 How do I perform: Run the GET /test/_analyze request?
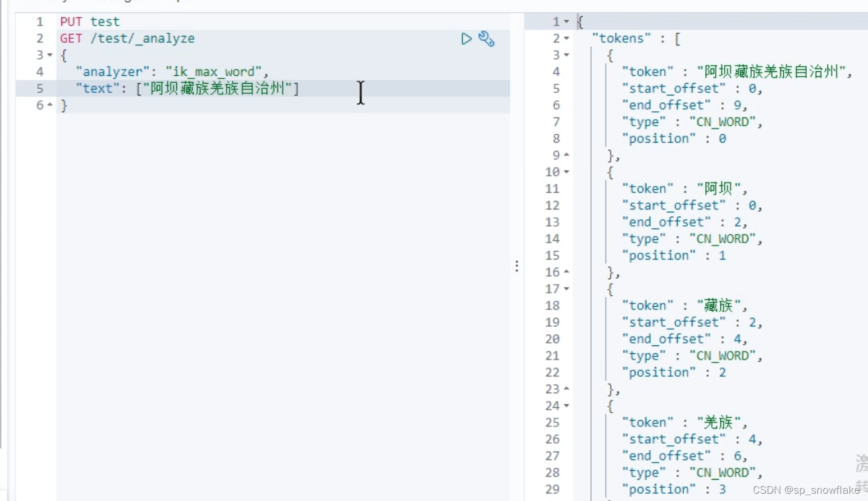pos(466,39)
